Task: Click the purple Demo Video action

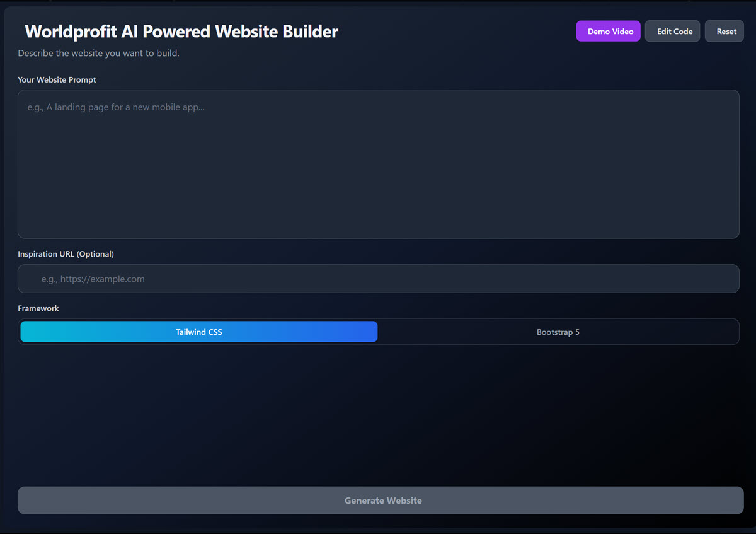Action: click(607, 30)
